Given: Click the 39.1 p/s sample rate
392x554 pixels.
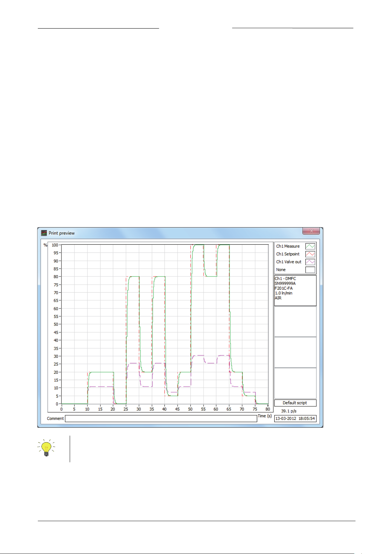Looking at the screenshot, I should (289, 411).
